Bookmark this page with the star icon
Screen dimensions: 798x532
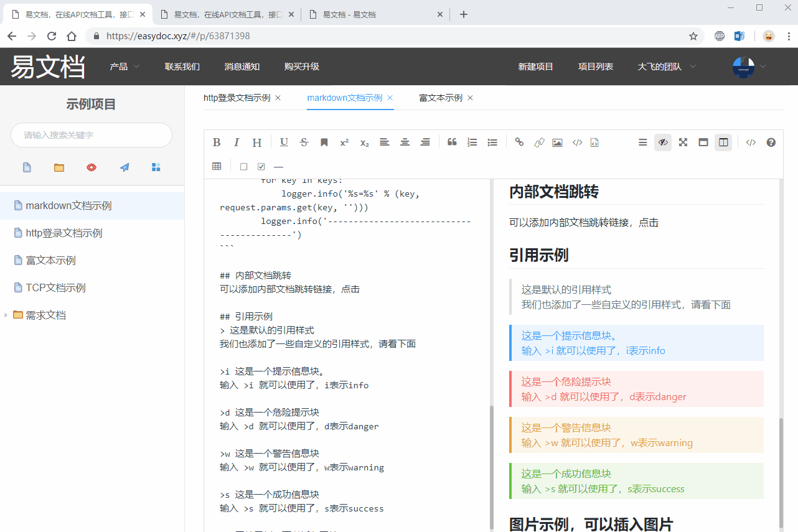point(693,36)
